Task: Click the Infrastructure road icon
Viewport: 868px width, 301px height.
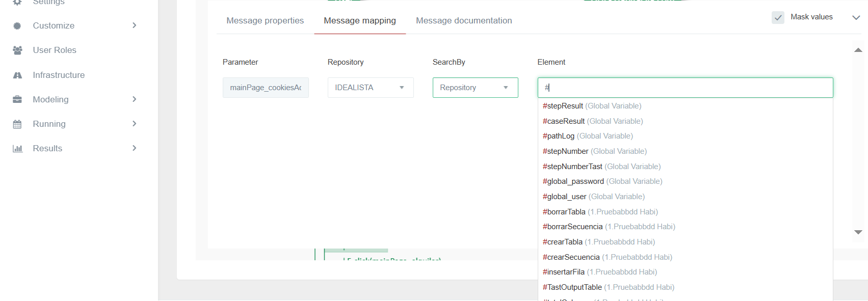Action: 17,75
